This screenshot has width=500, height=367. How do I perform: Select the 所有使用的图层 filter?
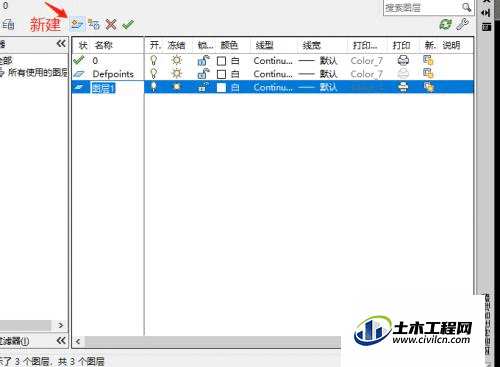coord(37,72)
